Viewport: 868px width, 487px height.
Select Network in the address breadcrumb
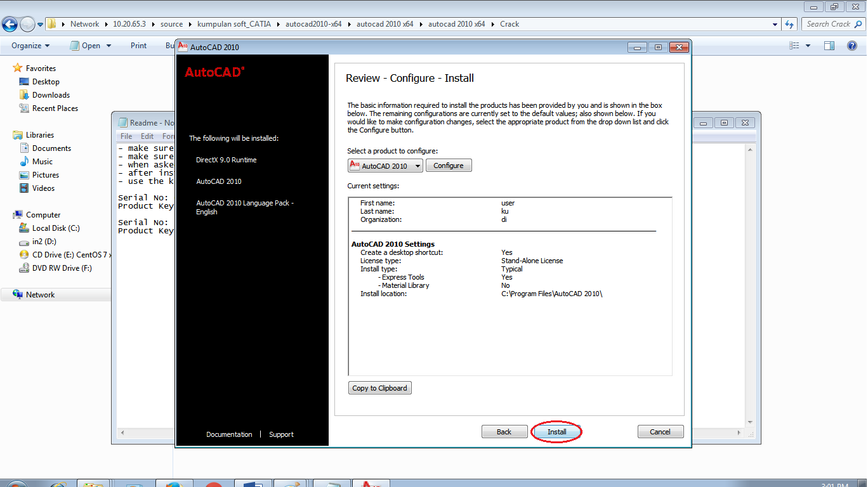click(84, 24)
